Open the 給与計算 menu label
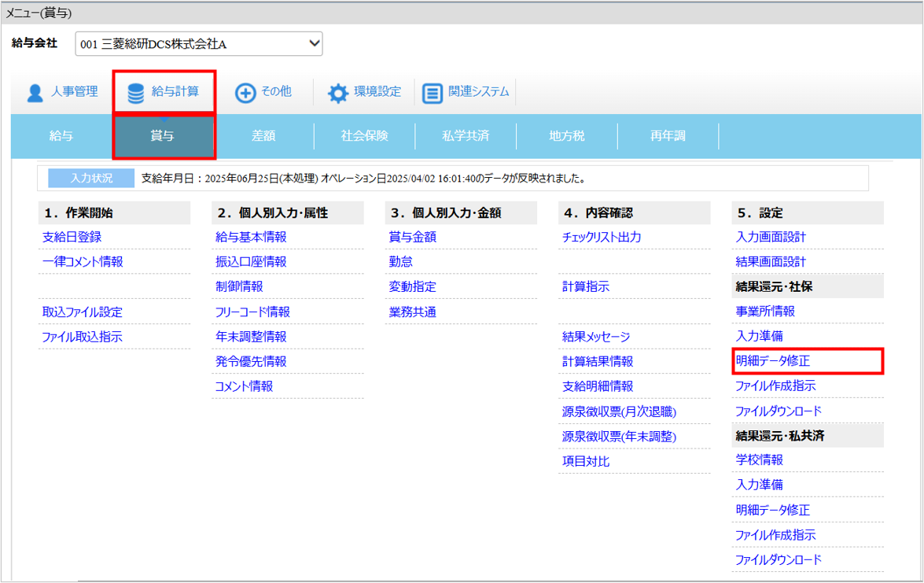Screen dimensions: 924x583 point(175,91)
